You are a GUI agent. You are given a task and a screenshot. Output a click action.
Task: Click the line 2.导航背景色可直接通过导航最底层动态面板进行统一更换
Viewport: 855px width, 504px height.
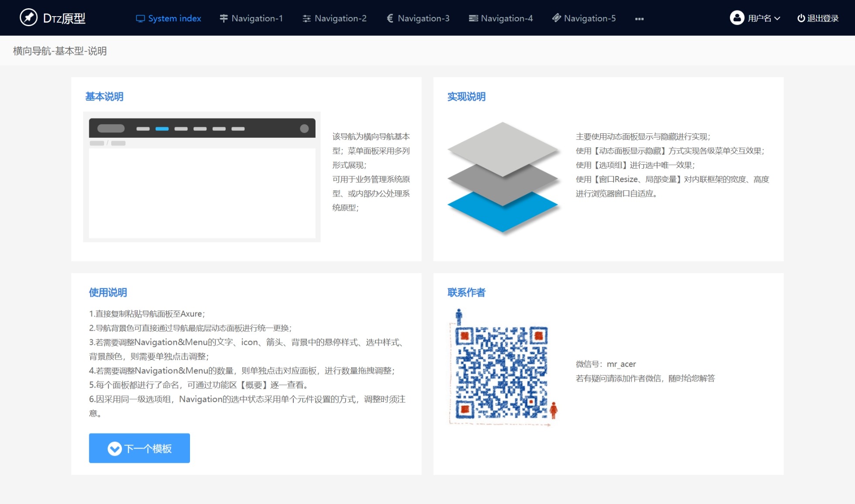point(190,328)
